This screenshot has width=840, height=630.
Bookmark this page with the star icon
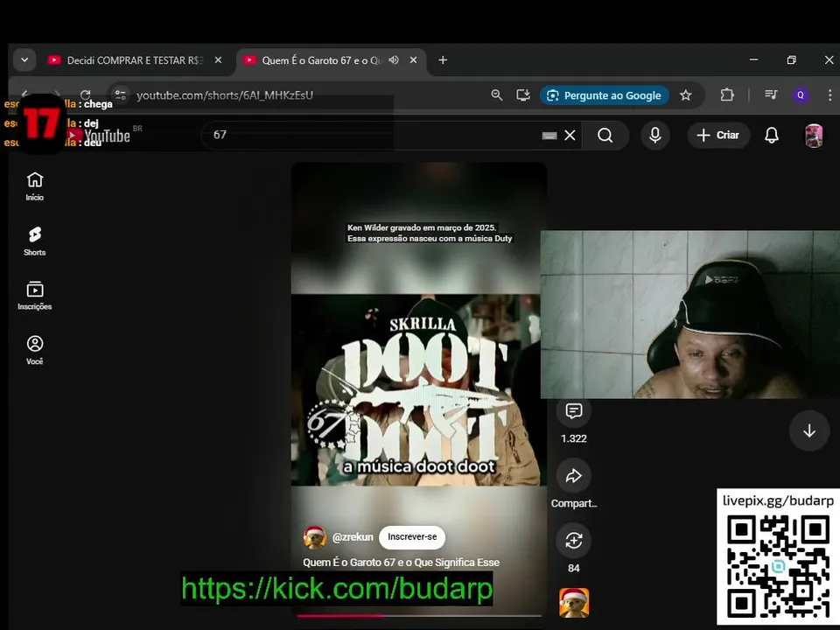coord(686,95)
